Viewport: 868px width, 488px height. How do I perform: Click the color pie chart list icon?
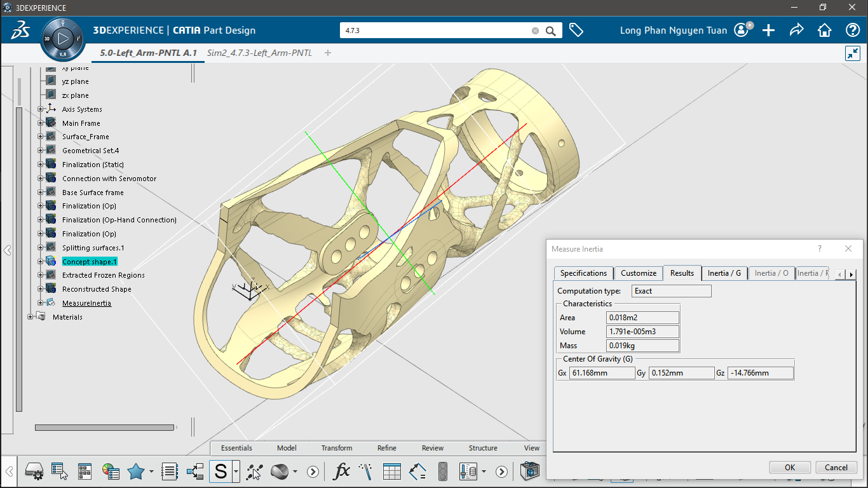coord(111,471)
